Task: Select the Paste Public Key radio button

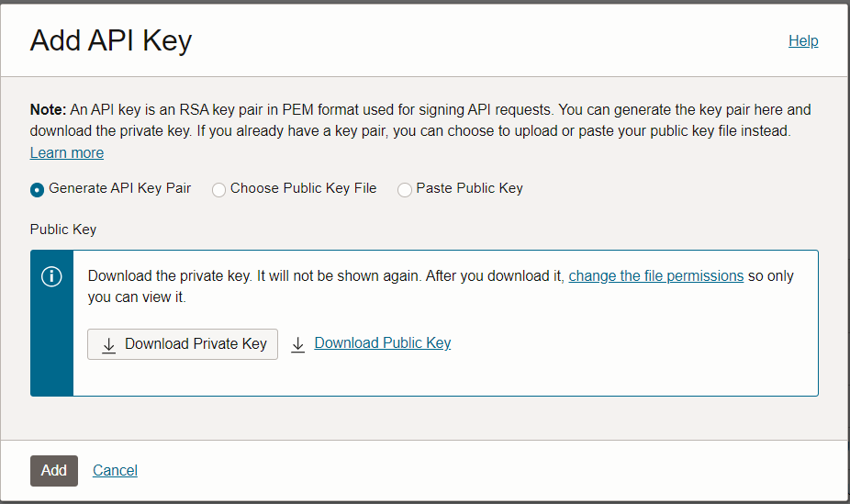Action: coord(405,190)
